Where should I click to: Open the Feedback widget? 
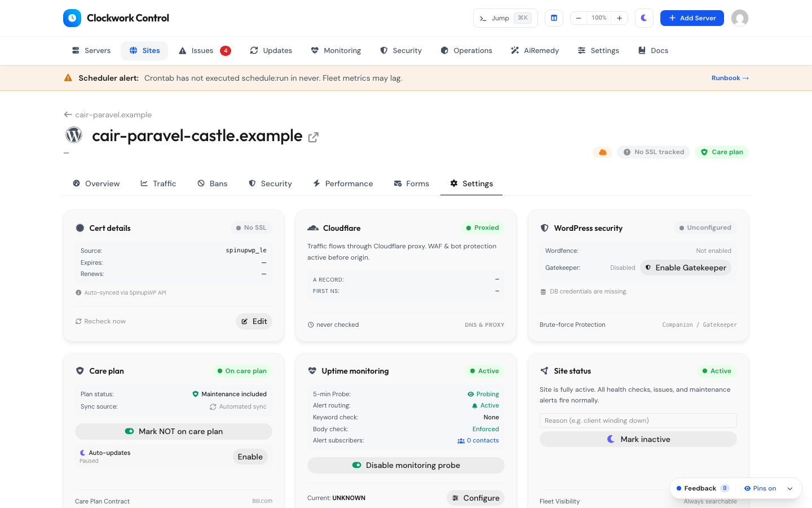pyautogui.click(x=703, y=488)
